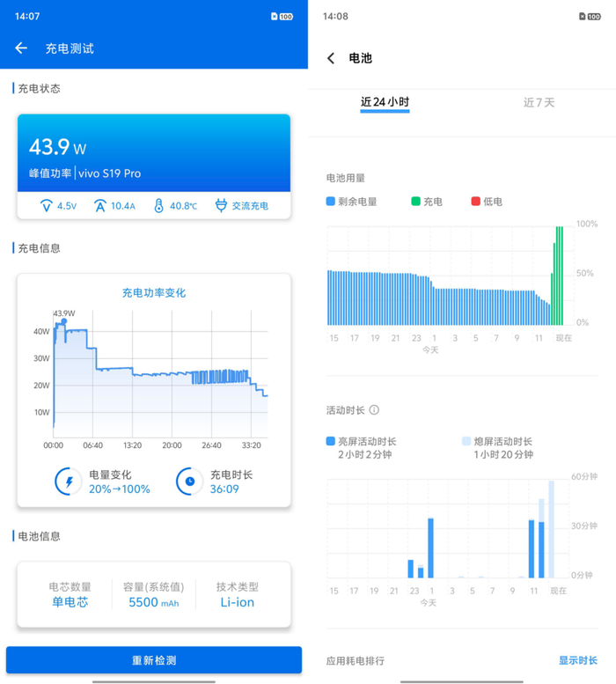Tap the 5500 mAh capacity value
The width and height of the screenshot is (616, 684).
pyautogui.click(x=153, y=602)
